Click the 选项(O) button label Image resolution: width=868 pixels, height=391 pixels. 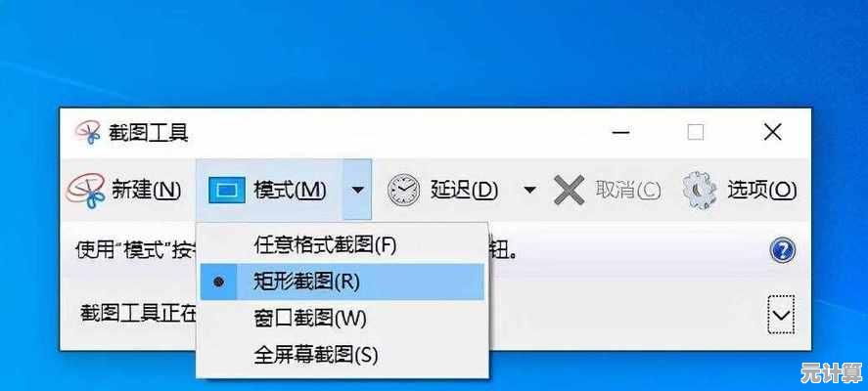click(x=761, y=191)
